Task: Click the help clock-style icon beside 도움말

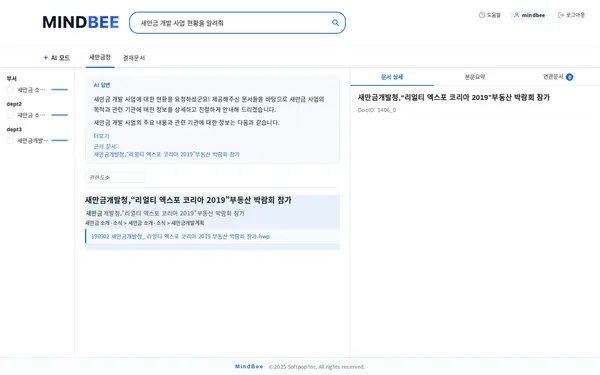Action: [x=482, y=15]
